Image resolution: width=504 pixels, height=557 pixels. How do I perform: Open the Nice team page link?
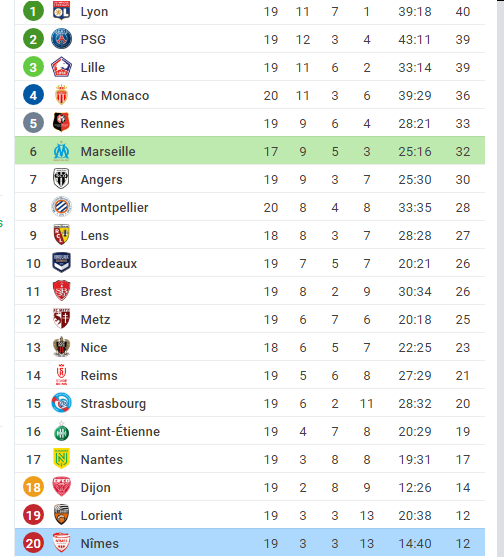(x=94, y=347)
